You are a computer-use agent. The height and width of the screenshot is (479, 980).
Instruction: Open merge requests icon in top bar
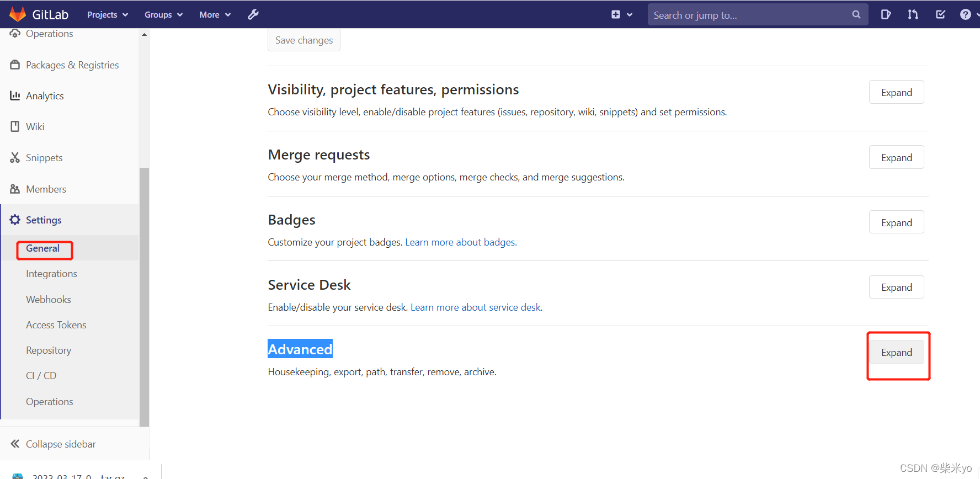(x=913, y=14)
